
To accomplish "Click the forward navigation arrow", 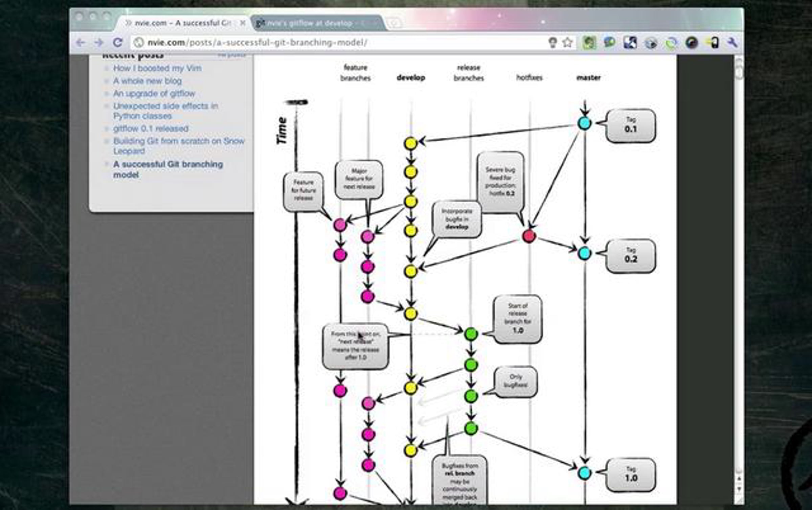I will pyautogui.click(x=98, y=43).
